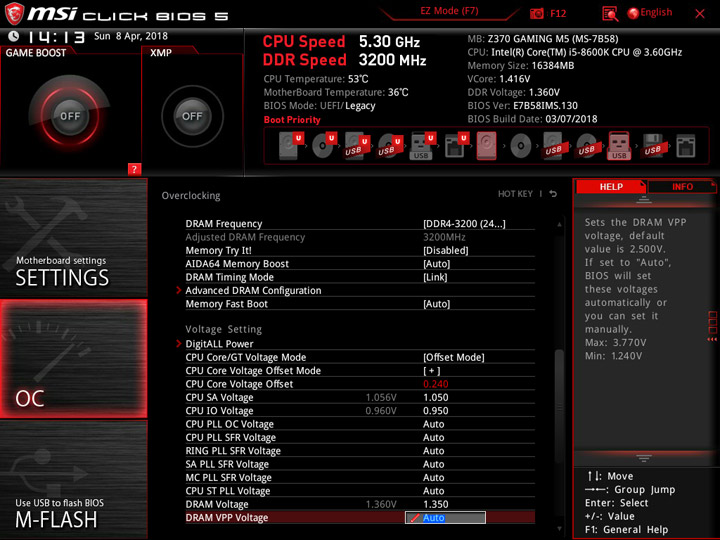Viewport: 720px width, 540px height.
Task: Change CPU Core/GT Voltage Mode Offset Mode
Action: click(454, 357)
